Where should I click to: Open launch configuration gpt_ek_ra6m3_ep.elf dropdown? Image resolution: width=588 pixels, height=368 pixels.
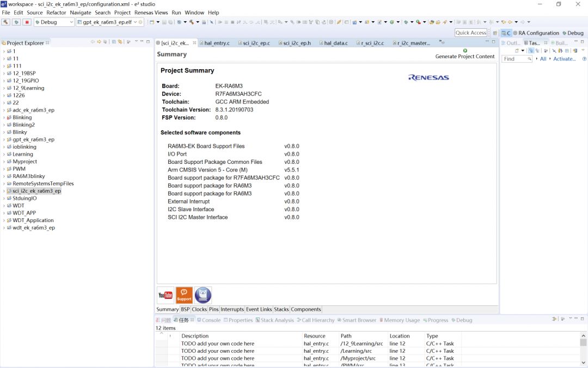click(109, 22)
